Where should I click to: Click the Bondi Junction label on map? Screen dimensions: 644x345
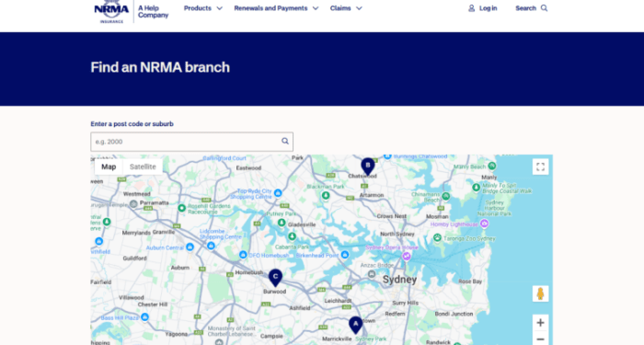(x=454, y=314)
